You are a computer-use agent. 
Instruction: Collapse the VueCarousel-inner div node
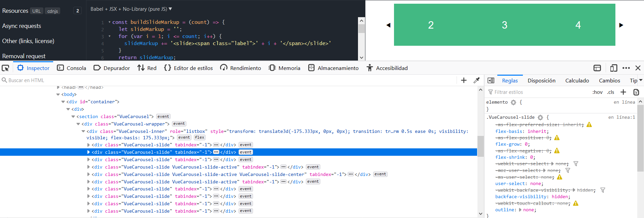click(83, 132)
